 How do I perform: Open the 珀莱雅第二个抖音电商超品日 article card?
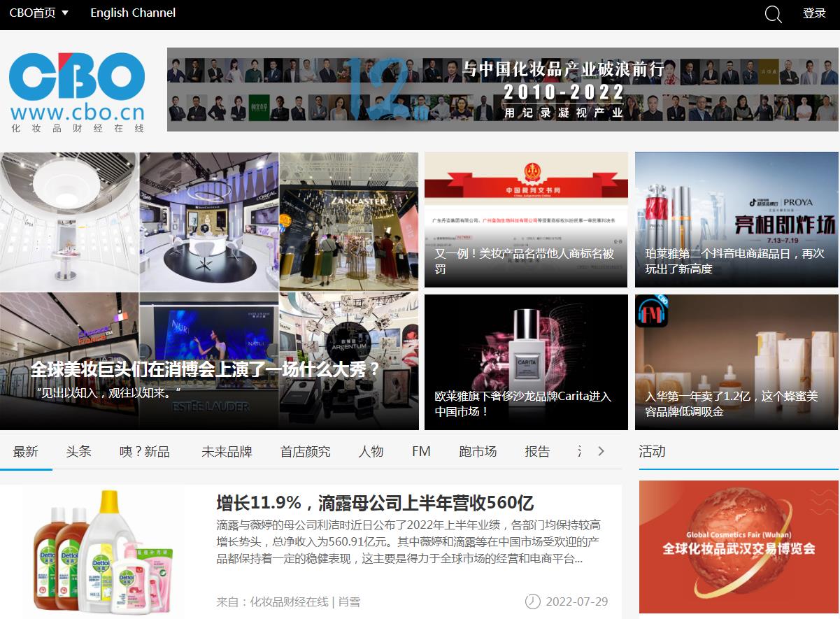point(736,220)
